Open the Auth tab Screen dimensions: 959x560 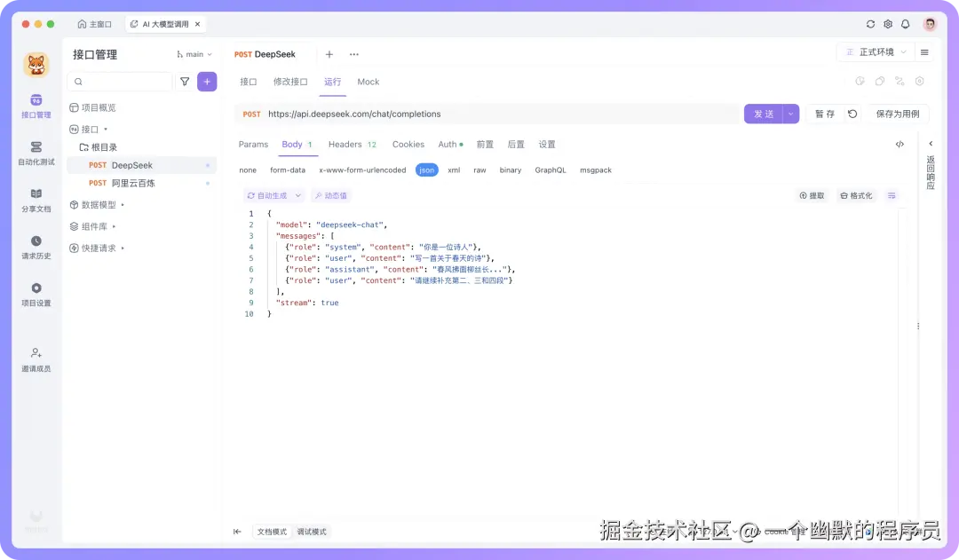tap(450, 145)
